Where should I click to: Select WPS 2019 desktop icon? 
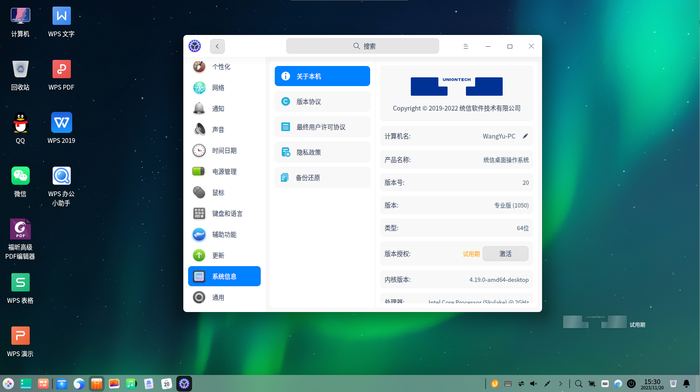pyautogui.click(x=61, y=129)
